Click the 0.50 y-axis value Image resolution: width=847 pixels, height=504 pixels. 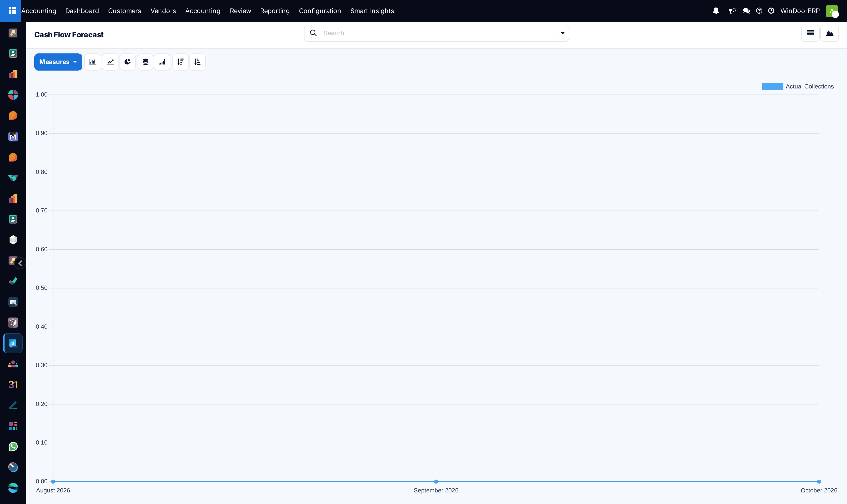(x=41, y=288)
